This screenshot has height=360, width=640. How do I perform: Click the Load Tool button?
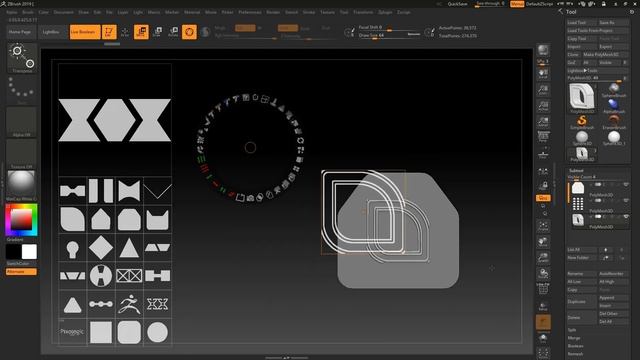click(582, 22)
